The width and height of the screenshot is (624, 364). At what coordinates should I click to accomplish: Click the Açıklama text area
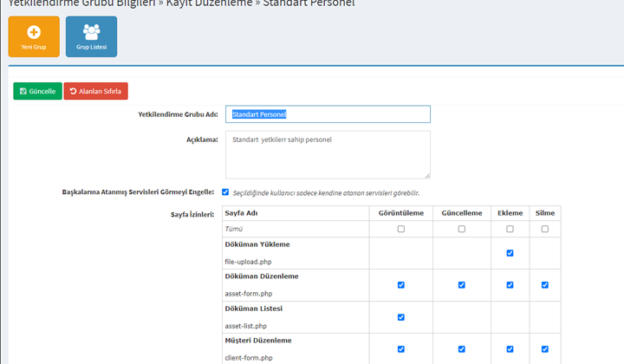pos(328,154)
